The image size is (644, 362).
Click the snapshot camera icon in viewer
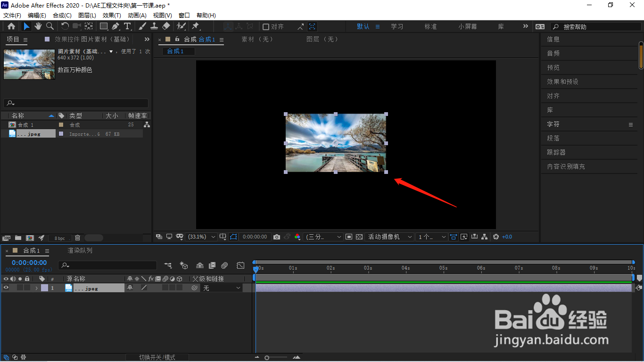pos(277,237)
